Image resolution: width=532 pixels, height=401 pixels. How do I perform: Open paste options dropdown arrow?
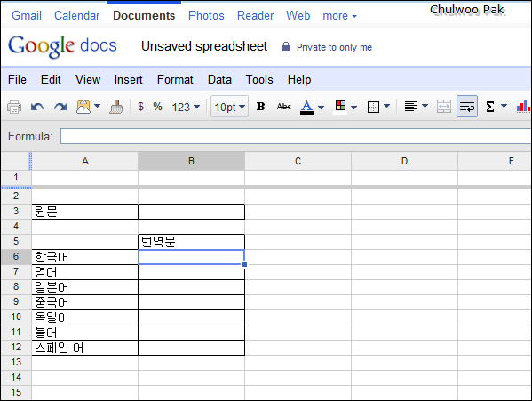pyautogui.click(x=98, y=106)
